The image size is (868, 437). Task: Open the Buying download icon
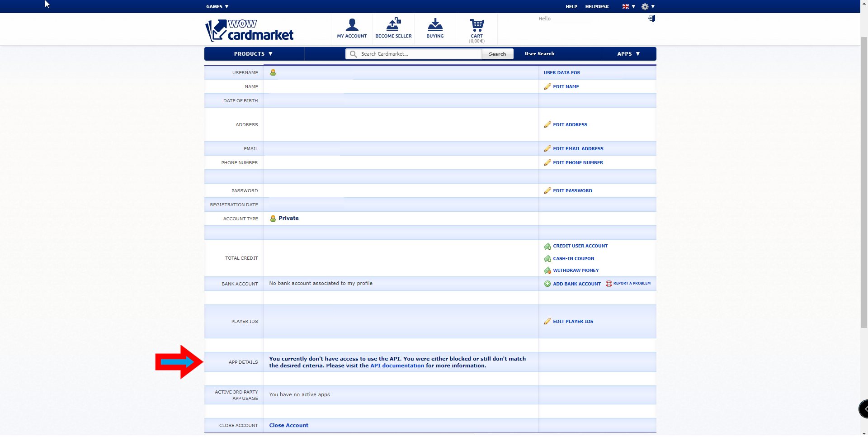click(435, 24)
